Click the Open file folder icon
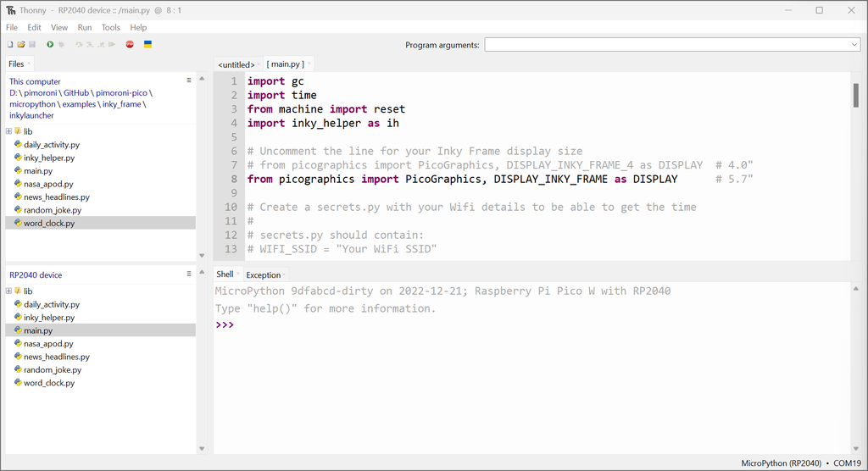This screenshot has width=868, height=471. coord(21,44)
